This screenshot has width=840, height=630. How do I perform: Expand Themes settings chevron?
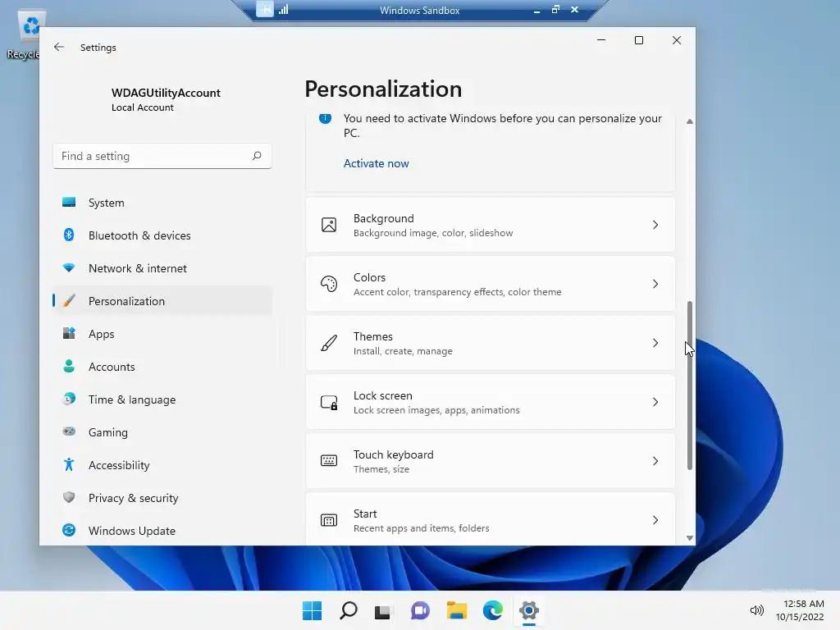tap(655, 343)
